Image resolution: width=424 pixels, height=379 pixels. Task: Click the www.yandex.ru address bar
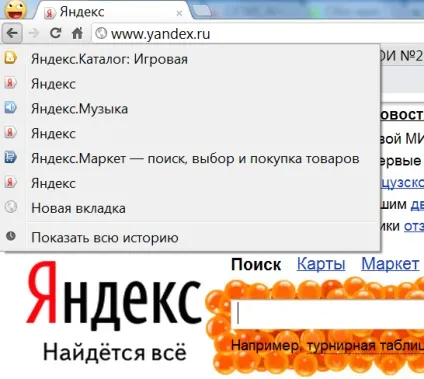click(x=258, y=33)
